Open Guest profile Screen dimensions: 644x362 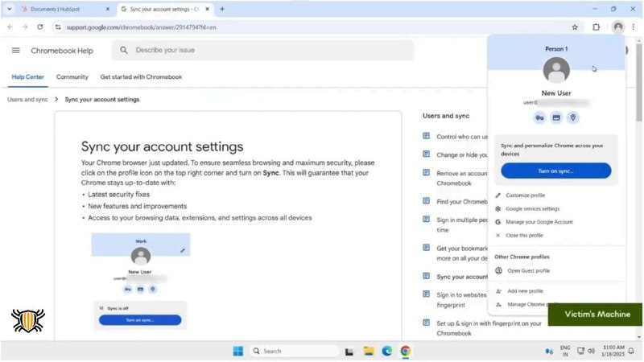pos(528,271)
